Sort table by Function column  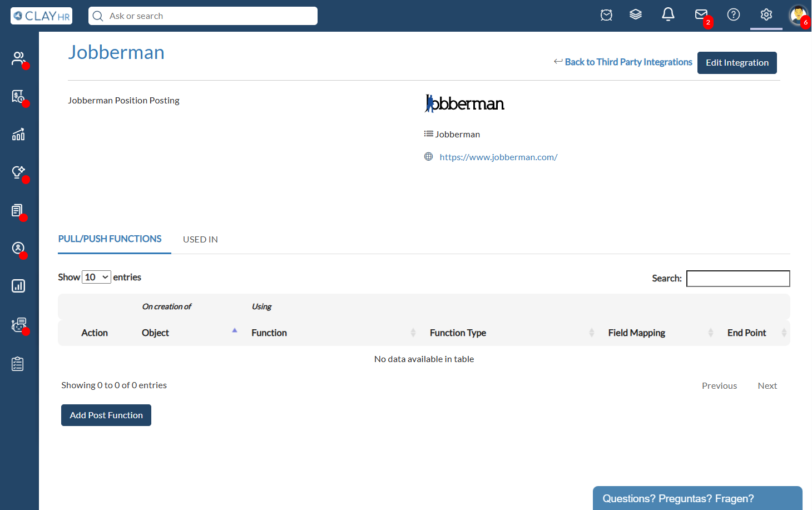tap(334, 333)
